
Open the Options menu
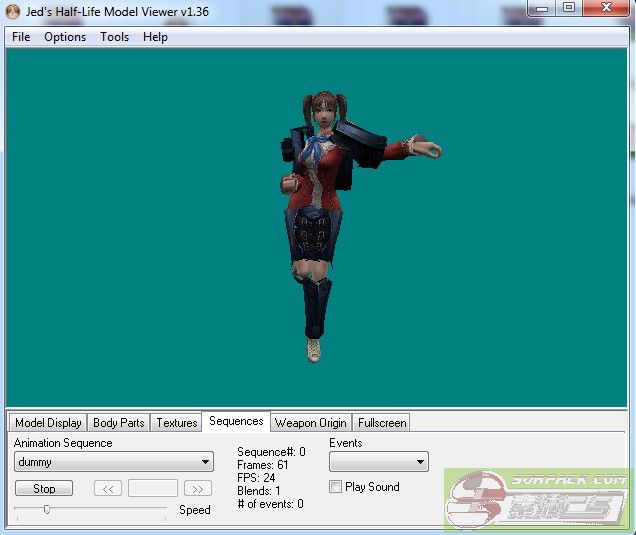[65, 37]
